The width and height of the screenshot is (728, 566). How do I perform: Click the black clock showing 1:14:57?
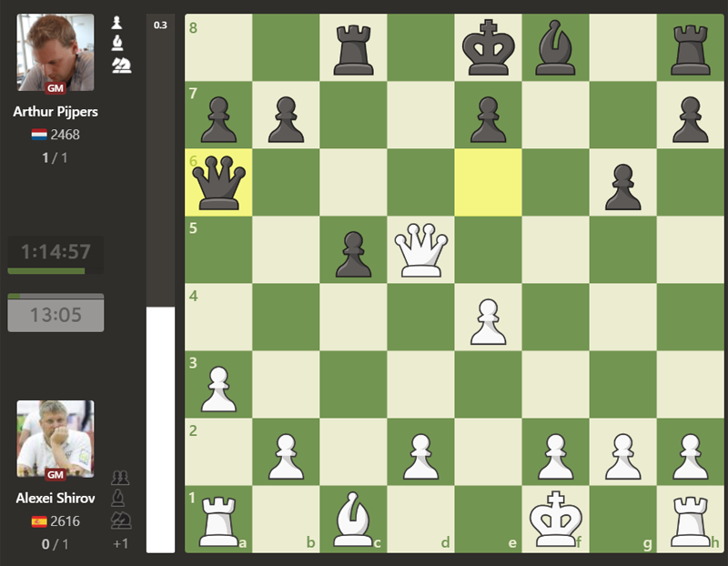pos(55,252)
